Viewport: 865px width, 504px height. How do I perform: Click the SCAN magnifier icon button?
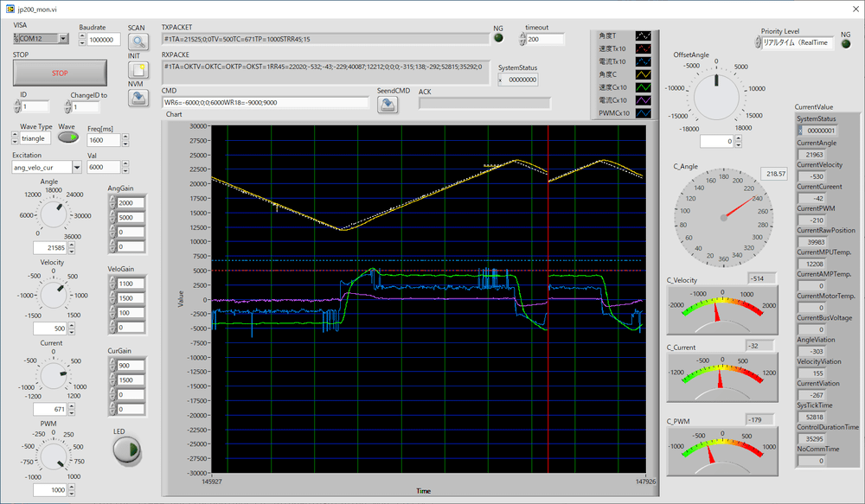click(138, 41)
